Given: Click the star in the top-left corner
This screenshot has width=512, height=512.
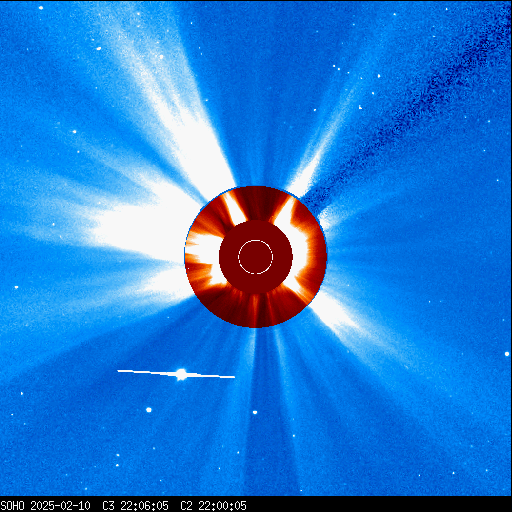Looking at the screenshot, I should pyautogui.click(x=41, y=7).
